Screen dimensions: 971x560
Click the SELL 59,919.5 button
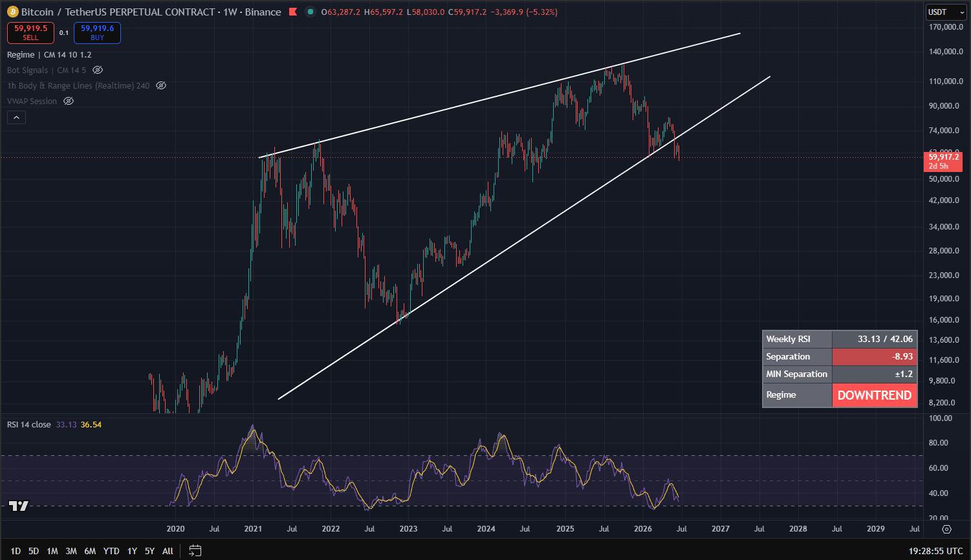click(30, 33)
